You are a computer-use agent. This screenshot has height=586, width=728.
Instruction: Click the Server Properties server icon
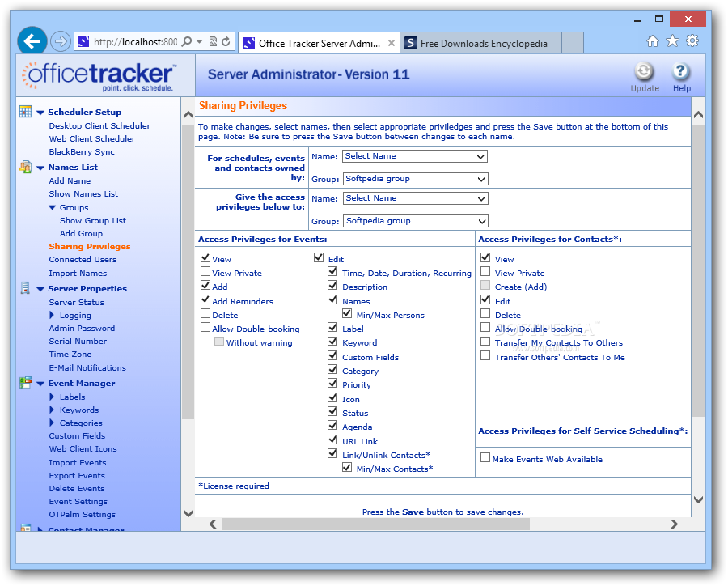coord(26,288)
